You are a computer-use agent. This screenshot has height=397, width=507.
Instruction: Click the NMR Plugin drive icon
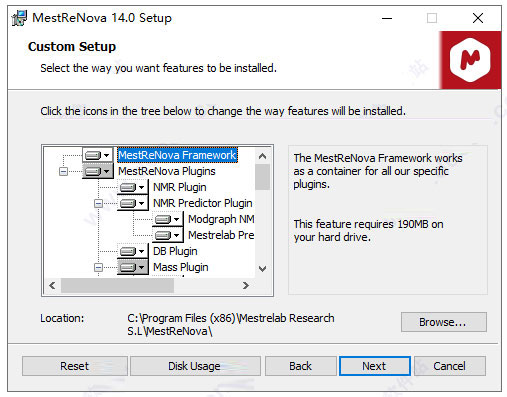tap(133, 187)
